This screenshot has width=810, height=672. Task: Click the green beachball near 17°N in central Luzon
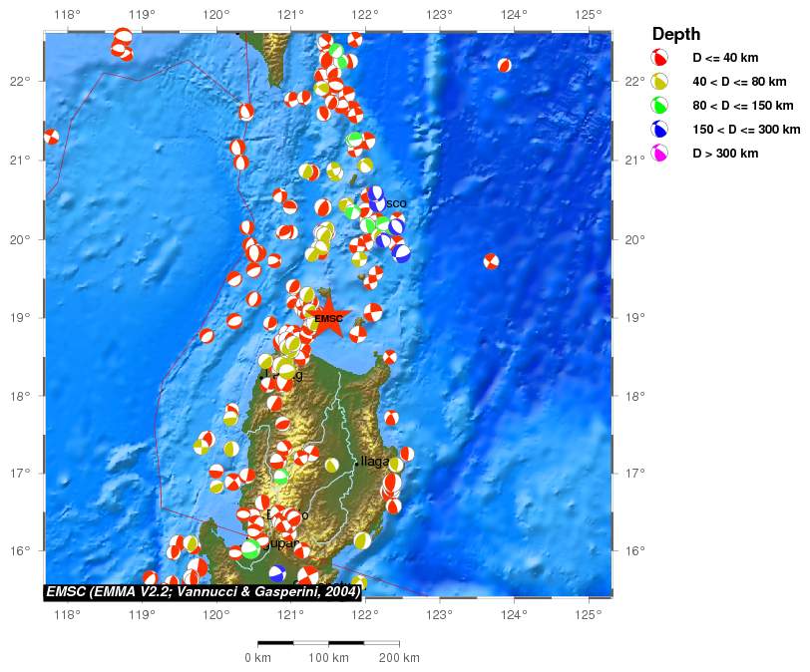[x=281, y=477]
